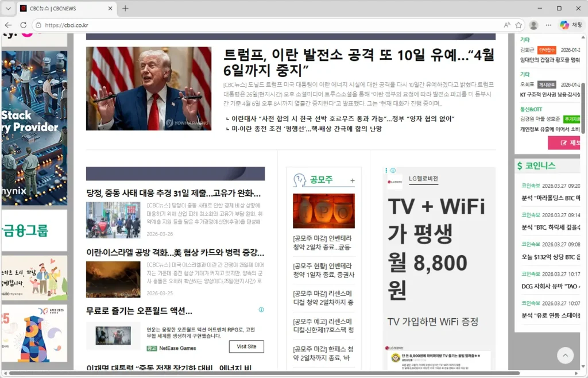Click the 통신&OTT category label

[x=531, y=109]
